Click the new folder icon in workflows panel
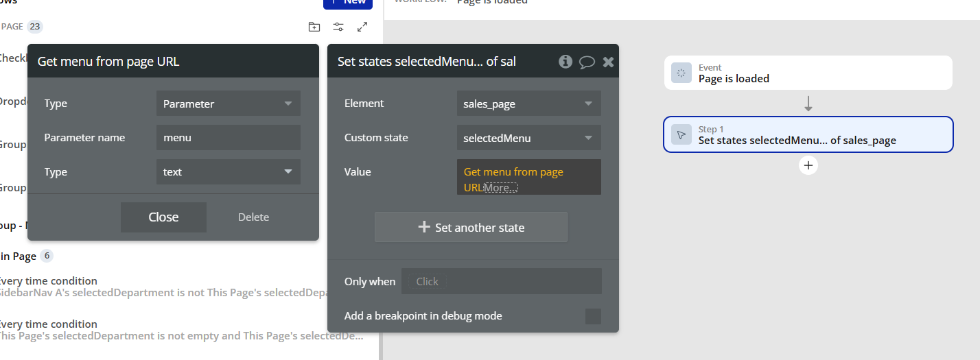 (314, 27)
